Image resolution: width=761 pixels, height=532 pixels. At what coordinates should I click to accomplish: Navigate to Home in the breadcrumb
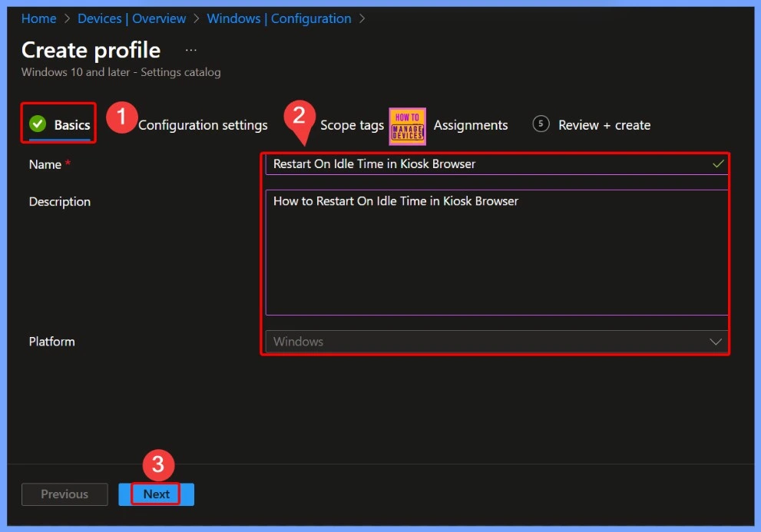38,18
